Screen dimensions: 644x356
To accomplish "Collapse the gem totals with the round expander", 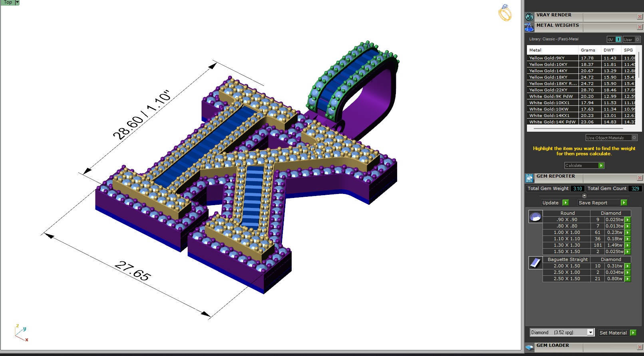I will point(584,196).
